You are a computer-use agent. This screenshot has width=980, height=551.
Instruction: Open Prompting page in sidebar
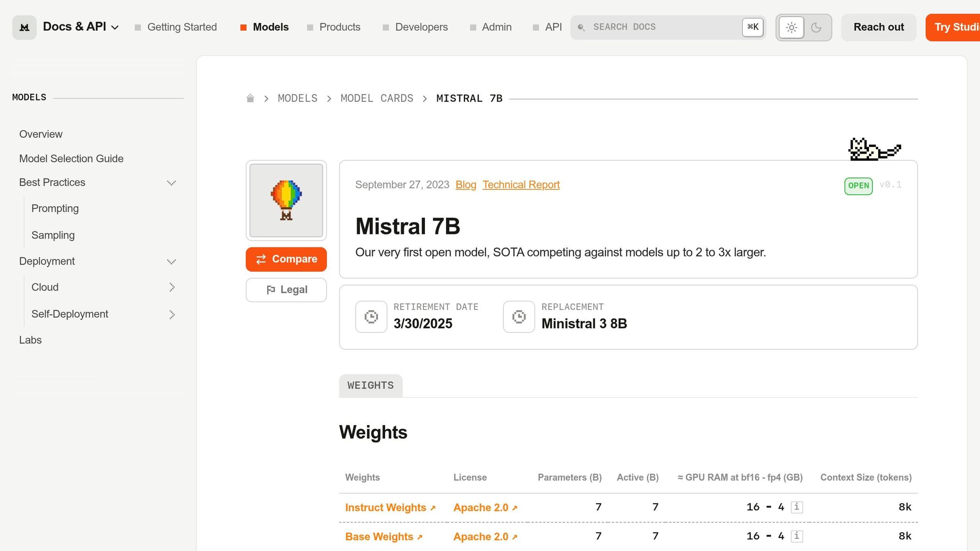coord(55,209)
